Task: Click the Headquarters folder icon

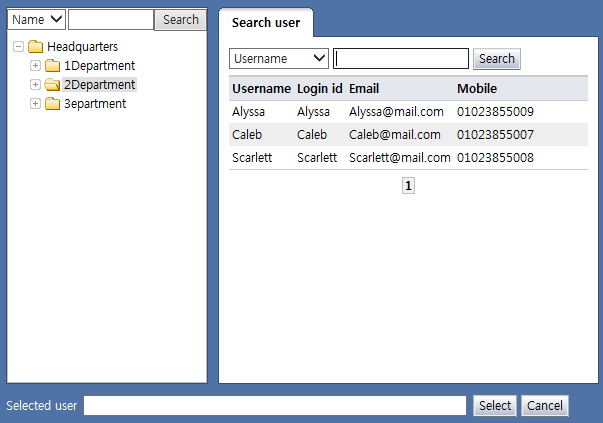Action: tap(36, 47)
